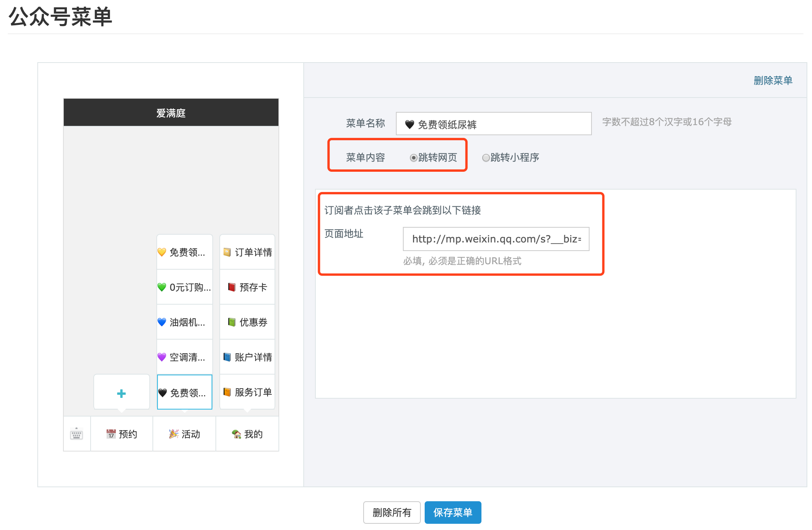Viewport: 812px width, 530px height.
Task: Click the 必填, 必须是正确的URL格式 hint
Action: 462,261
